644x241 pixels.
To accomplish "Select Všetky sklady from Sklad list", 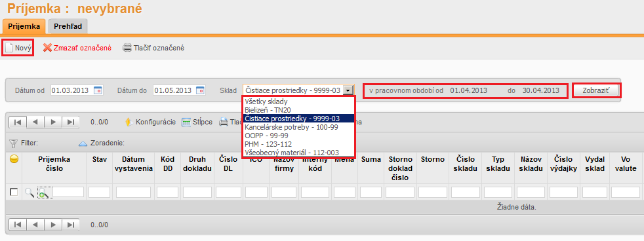I will click(x=298, y=102).
